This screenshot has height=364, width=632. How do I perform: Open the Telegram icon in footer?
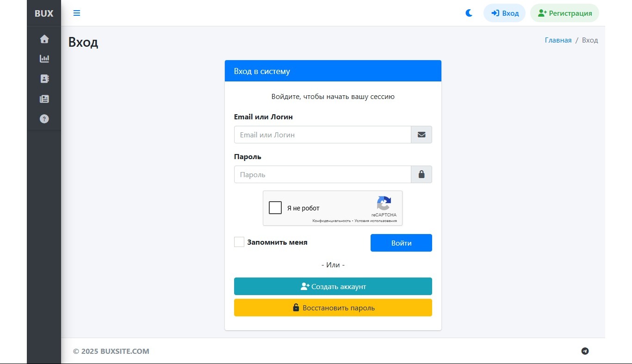(x=585, y=351)
